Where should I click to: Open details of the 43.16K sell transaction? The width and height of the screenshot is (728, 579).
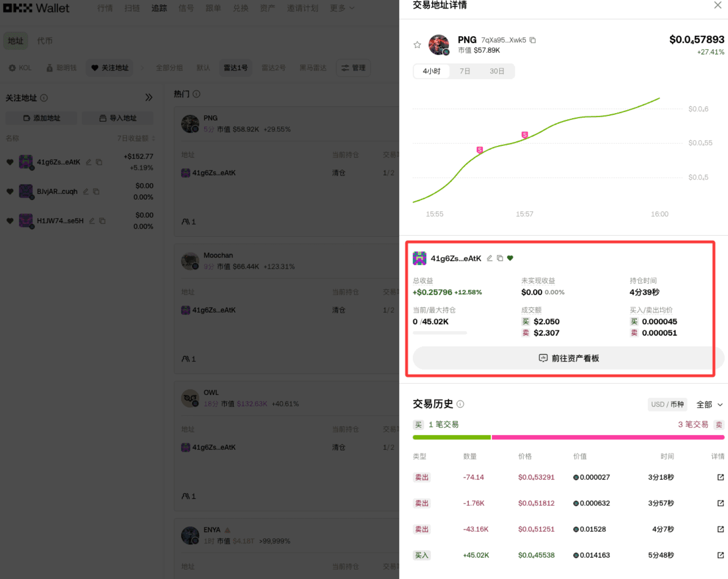tap(720, 529)
